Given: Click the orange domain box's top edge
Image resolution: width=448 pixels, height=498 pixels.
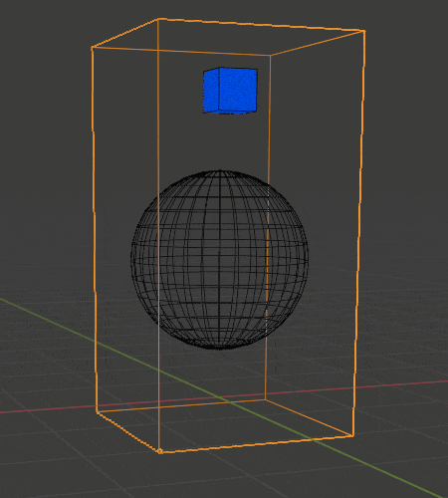Looking at the screenshot, I should 261,25.
